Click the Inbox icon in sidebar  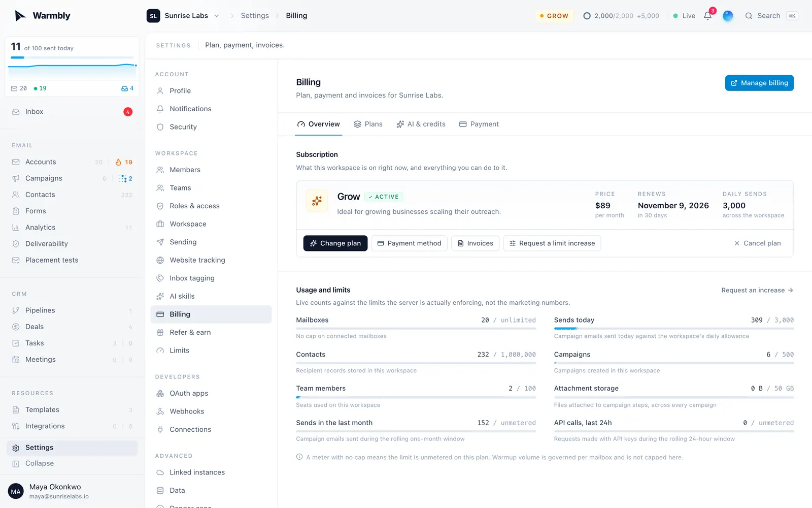[x=16, y=112]
